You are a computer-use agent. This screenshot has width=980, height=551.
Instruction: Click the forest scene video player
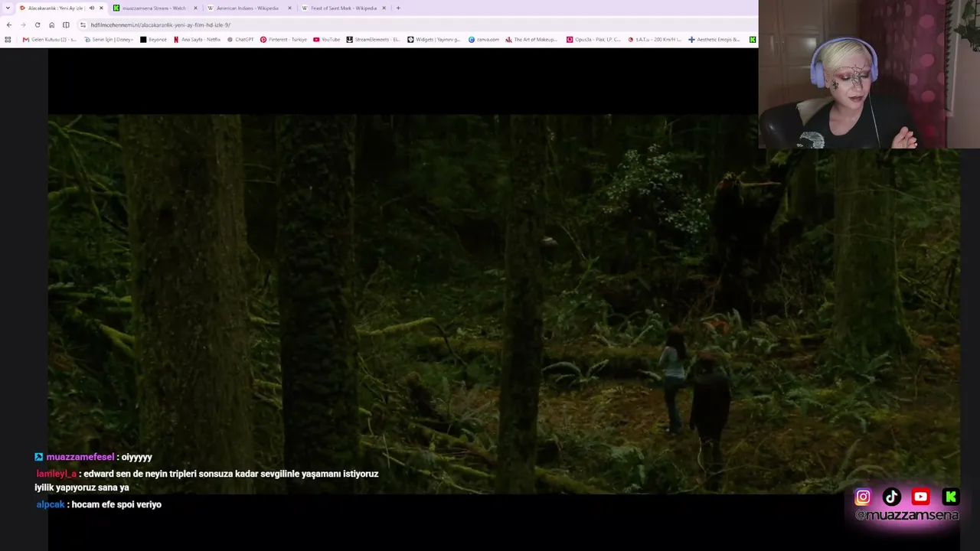[x=503, y=304]
